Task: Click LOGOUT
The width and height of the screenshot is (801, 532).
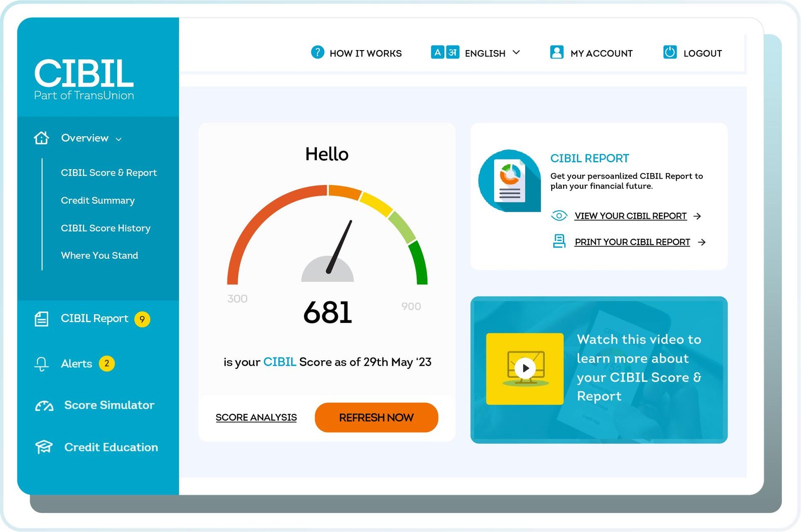Action: (702, 53)
